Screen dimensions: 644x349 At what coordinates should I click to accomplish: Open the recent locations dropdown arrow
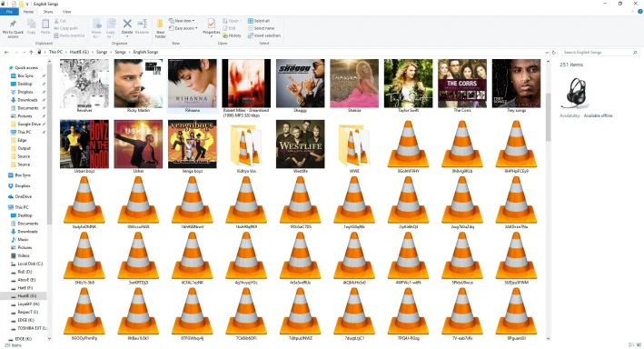tap(24, 52)
